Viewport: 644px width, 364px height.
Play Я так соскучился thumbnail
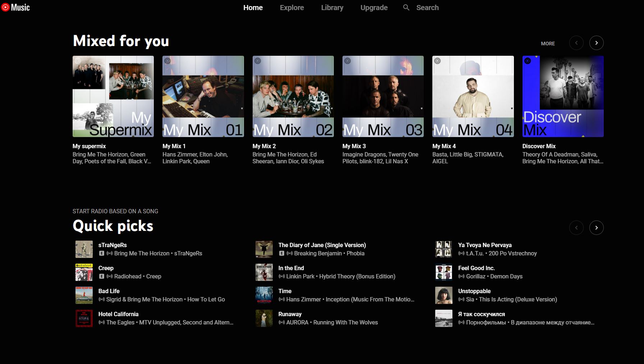coord(444,318)
